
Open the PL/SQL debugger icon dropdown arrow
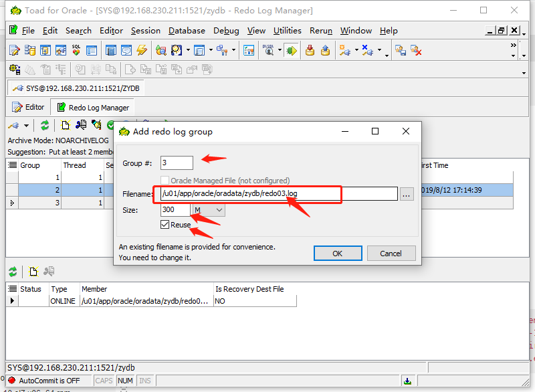[x=280, y=50]
